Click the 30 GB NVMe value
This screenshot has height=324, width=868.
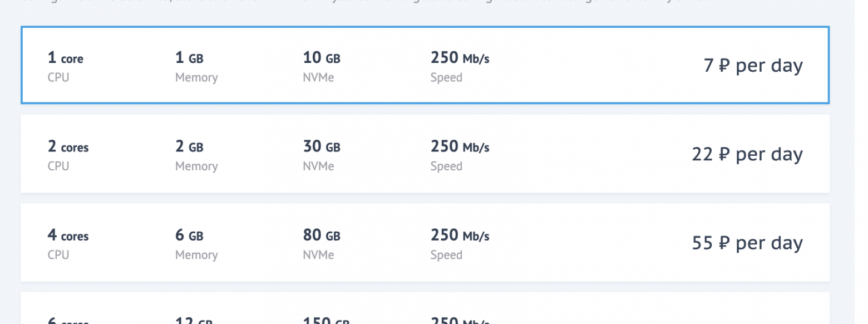pos(321,147)
